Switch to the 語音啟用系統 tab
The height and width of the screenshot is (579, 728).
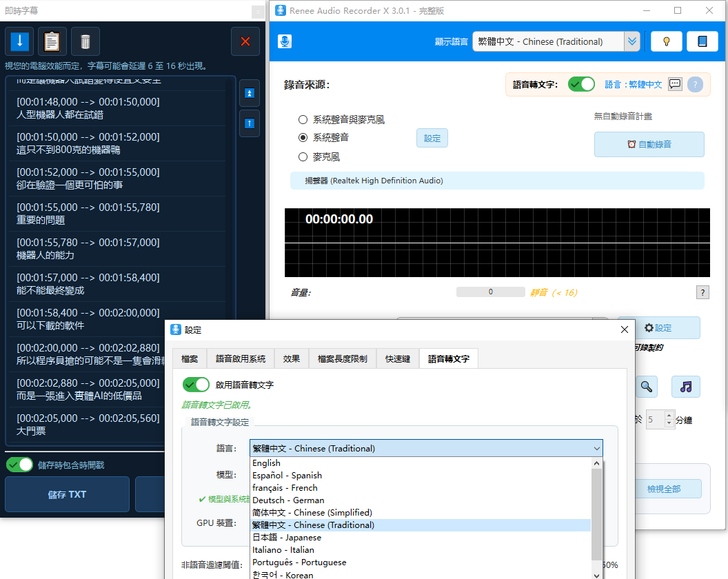[x=241, y=358]
